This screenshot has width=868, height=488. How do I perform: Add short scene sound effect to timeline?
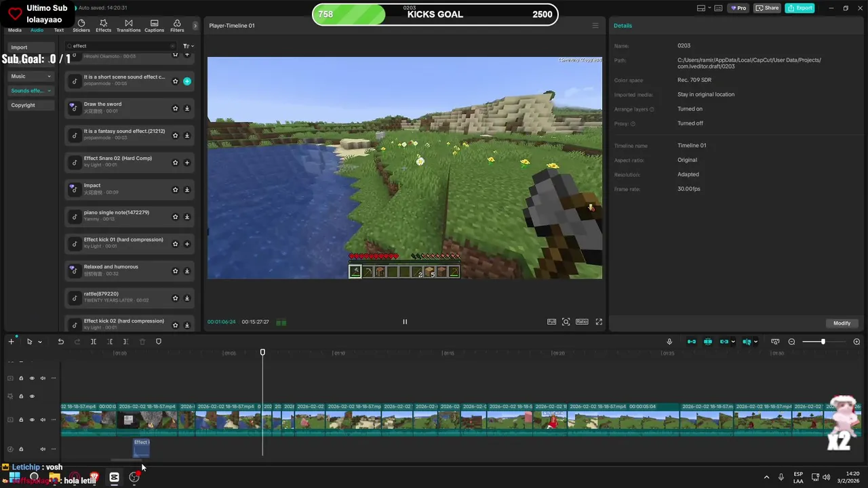pyautogui.click(x=187, y=81)
